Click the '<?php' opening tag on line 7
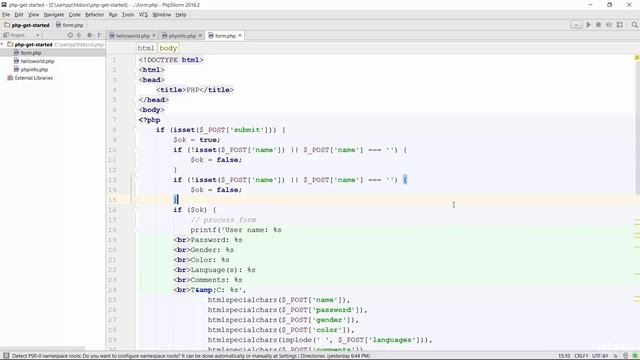The width and height of the screenshot is (640, 360). [149, 120]
